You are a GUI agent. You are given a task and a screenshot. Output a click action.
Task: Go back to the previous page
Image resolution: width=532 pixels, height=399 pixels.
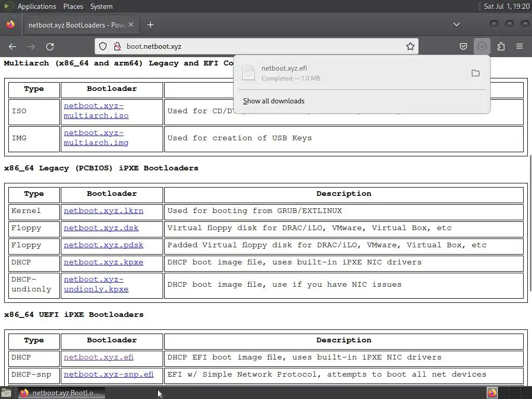[x=12, y=46]
